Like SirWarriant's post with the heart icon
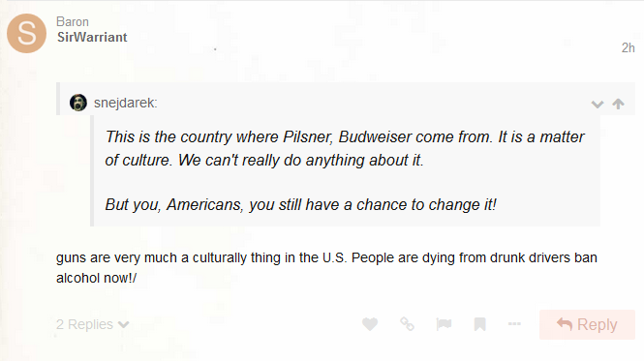This screenshot has height=361, width=644. [370, 324]
